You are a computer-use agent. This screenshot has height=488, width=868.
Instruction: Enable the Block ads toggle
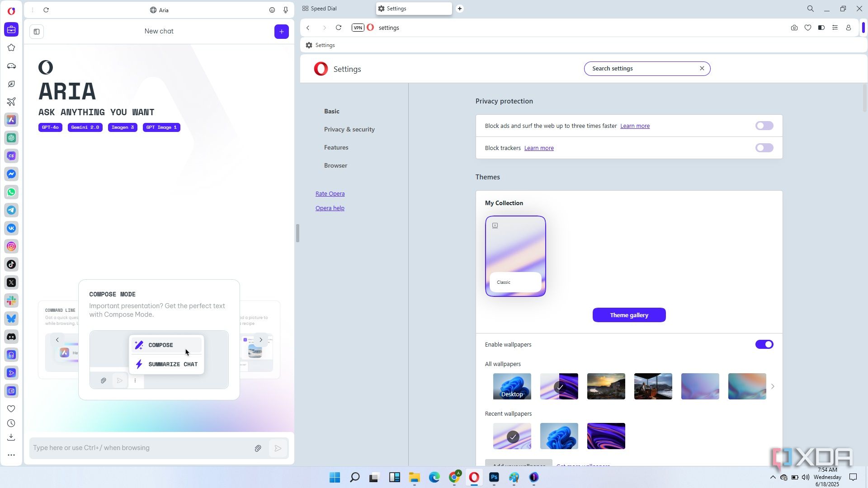pos(764,126)
